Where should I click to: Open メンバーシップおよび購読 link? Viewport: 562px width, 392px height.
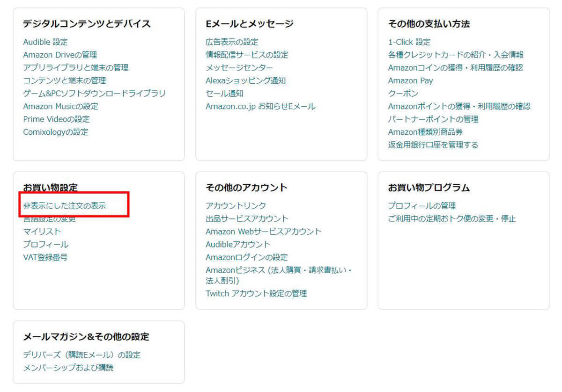coord(68,368)
